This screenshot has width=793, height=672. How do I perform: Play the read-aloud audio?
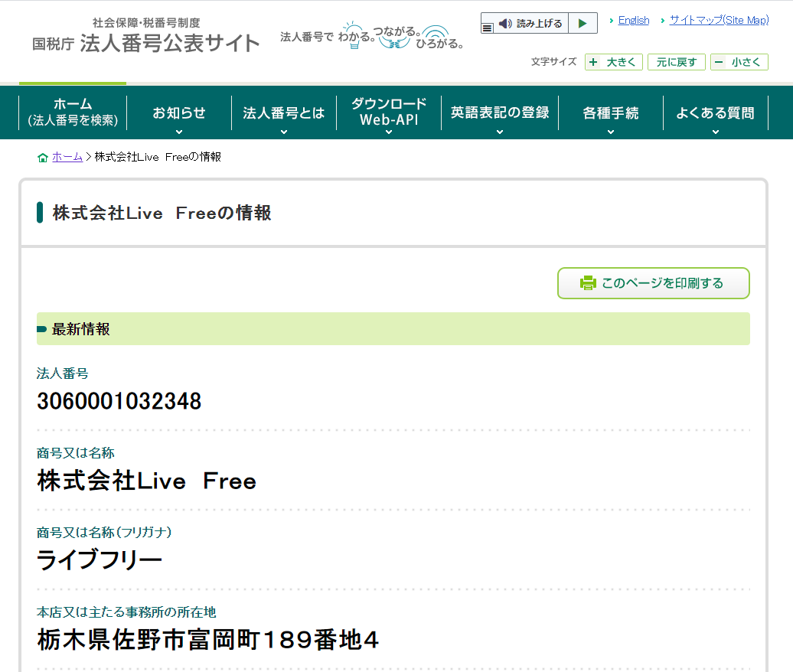[583, 23]
